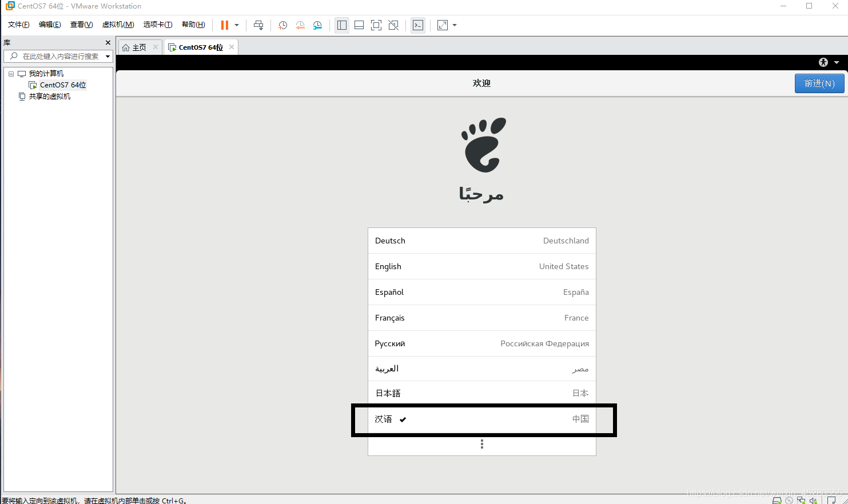Select Español language row

(x=482, y=292)
